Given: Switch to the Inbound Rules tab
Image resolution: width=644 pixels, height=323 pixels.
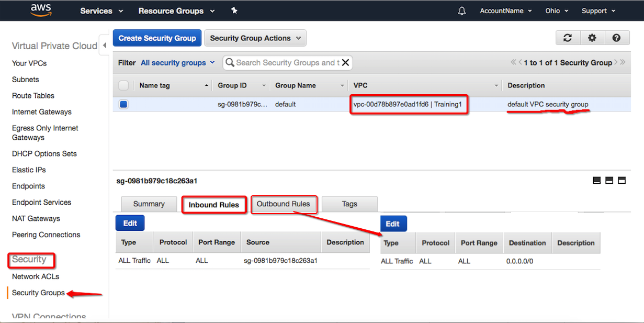Looking at the screenshot, I should (x=213, y=205).
